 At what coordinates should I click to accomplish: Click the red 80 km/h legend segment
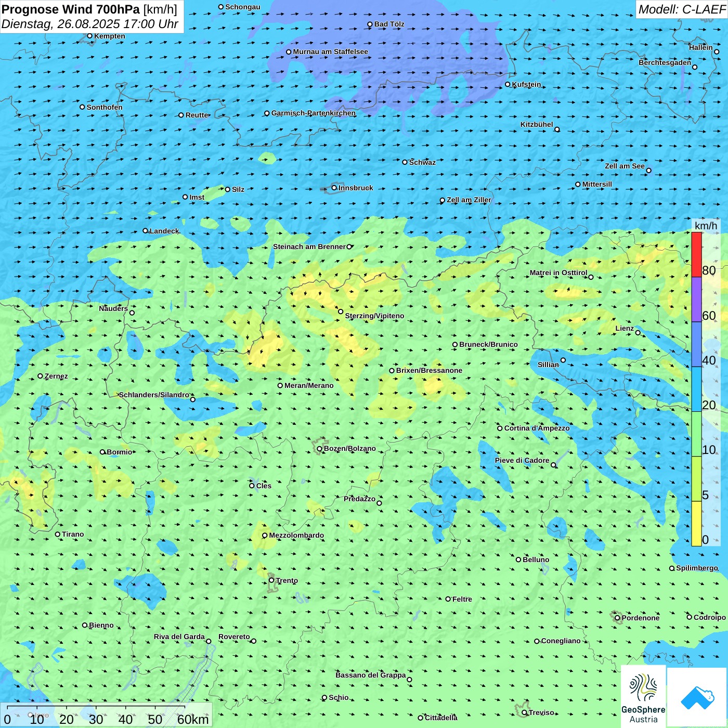[x=696, y=254]
